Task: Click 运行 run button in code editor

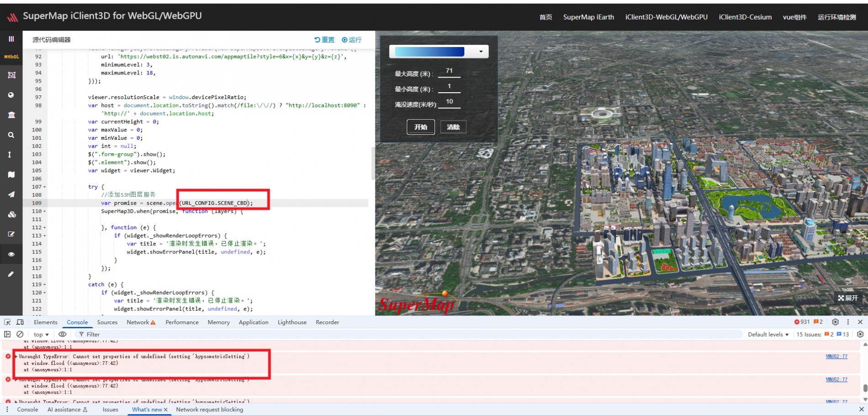Action: pyautogui.click(x=352, y=40)
